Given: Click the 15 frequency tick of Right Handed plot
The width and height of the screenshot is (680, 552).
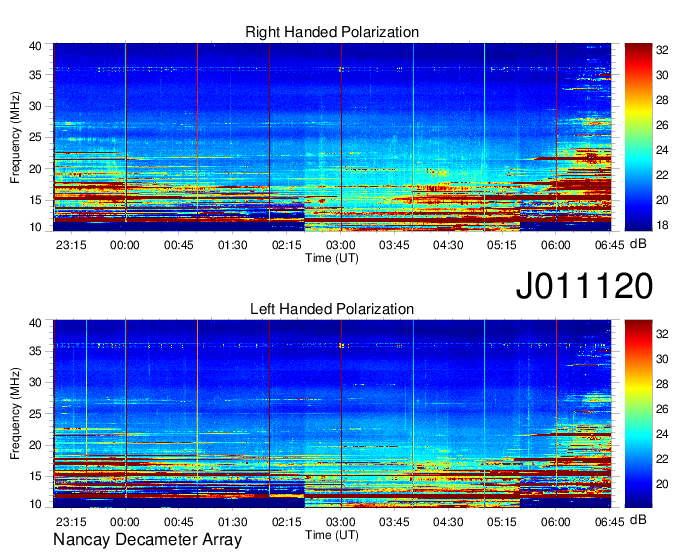Looking at the screenshot, I should tap(35, 200).
